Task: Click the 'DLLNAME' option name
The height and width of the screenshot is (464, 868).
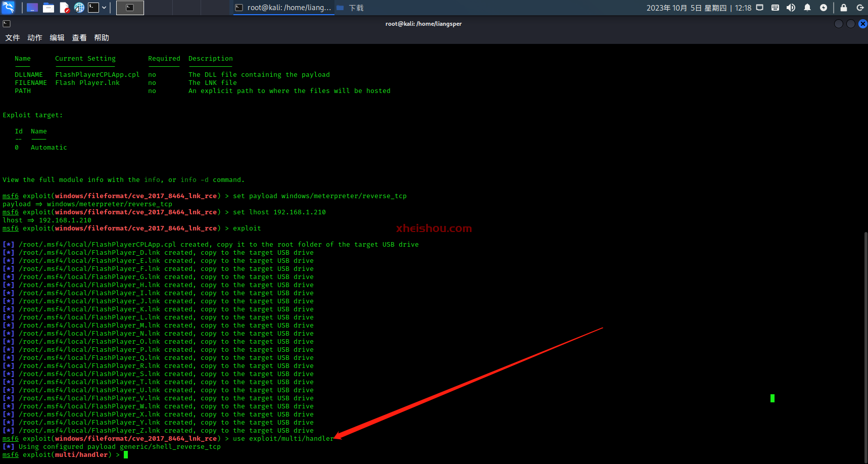Action: click(29, 75)
